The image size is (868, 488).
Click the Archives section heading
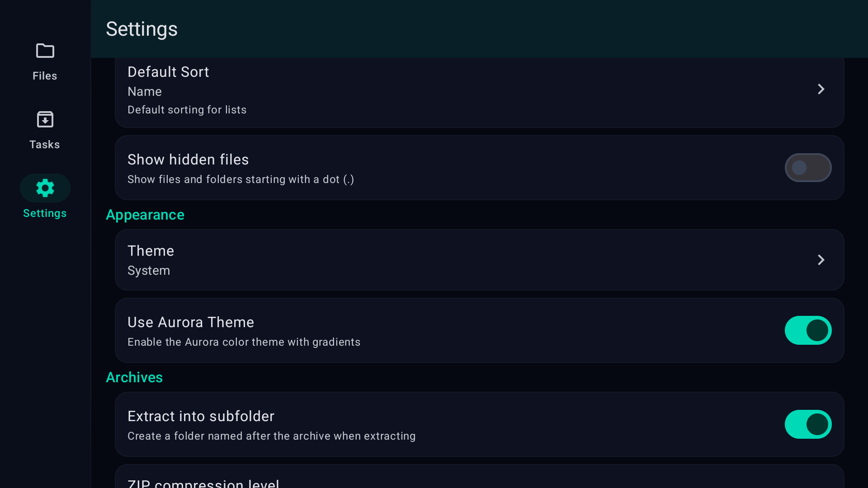click(x=134, y=377)
